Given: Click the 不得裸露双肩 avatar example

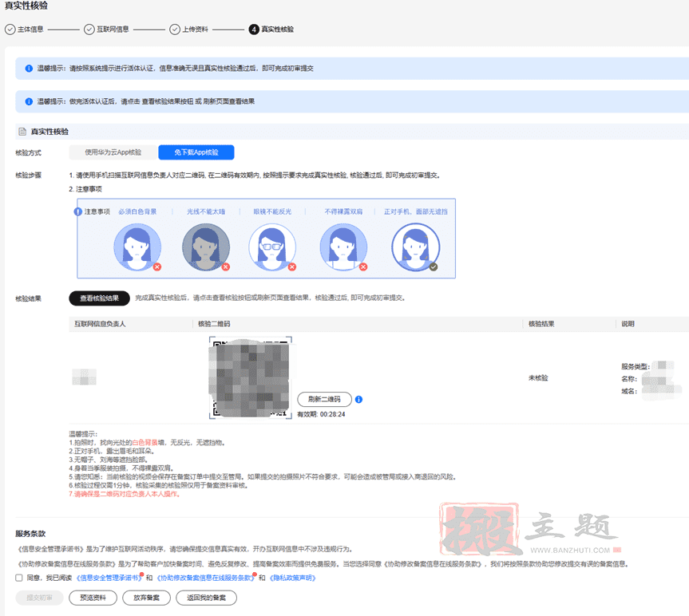Looking at the screenshot, I should tap(343, 247).
